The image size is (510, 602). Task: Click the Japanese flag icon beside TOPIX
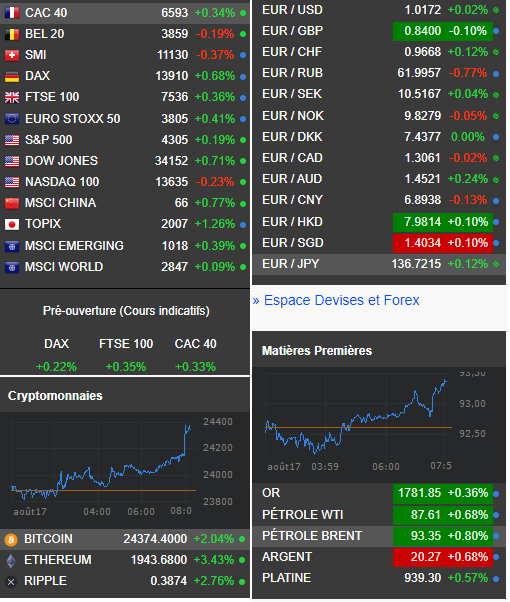pyautogui.click(x=12, y=225)
